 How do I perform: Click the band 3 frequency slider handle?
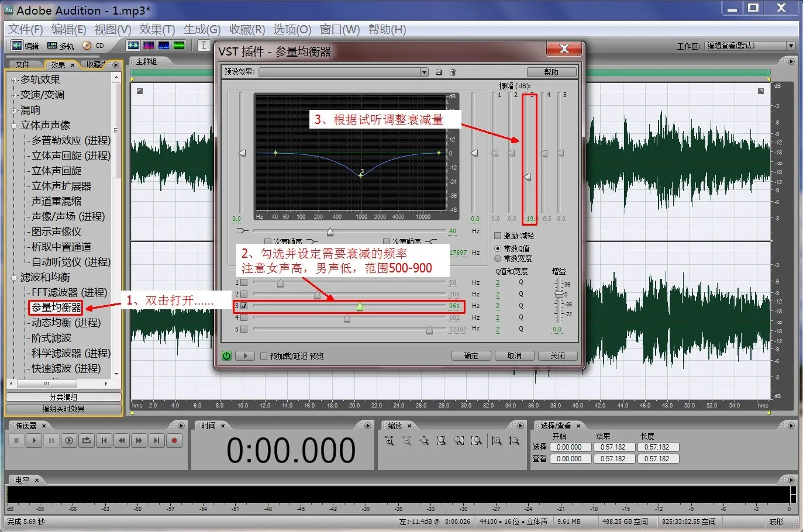pos(360,306)
